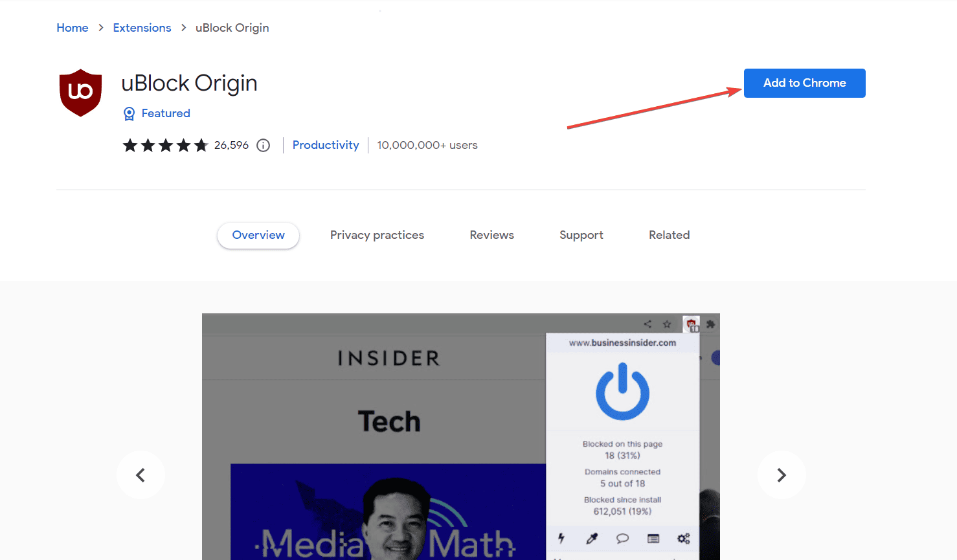This screenshot has width=957, height=560.
Task: Click the uBlock Origin shield logo
Action: point(80,92)
